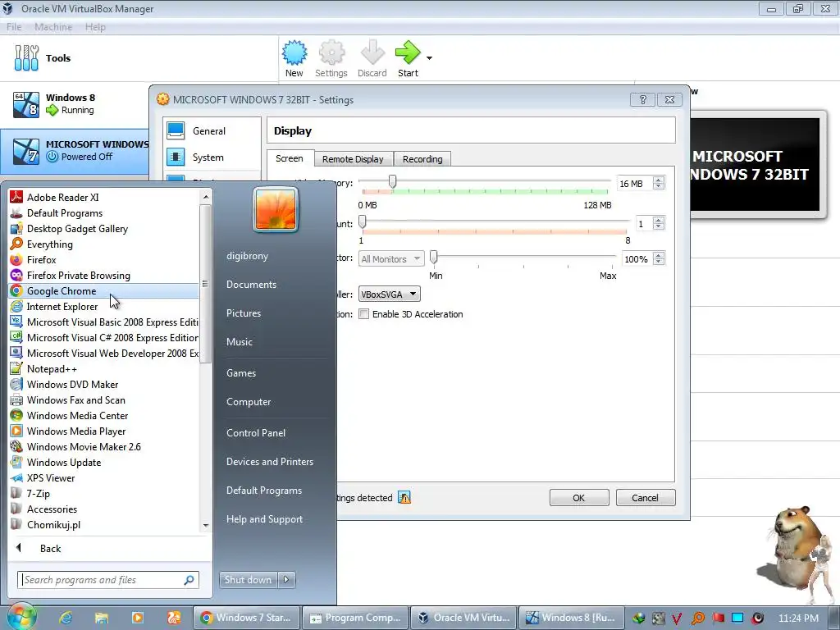
Task: Enable 3D Acceleration checkbox
Action: 363,314
